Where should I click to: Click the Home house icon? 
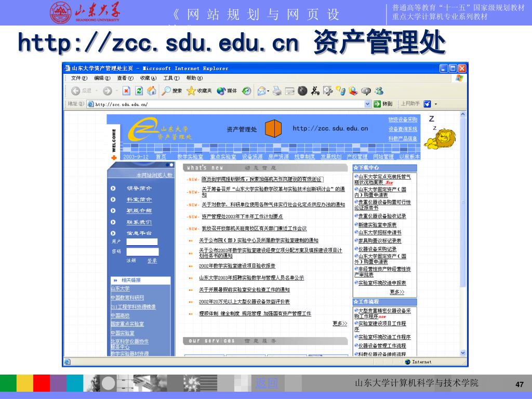click(152, 90)
